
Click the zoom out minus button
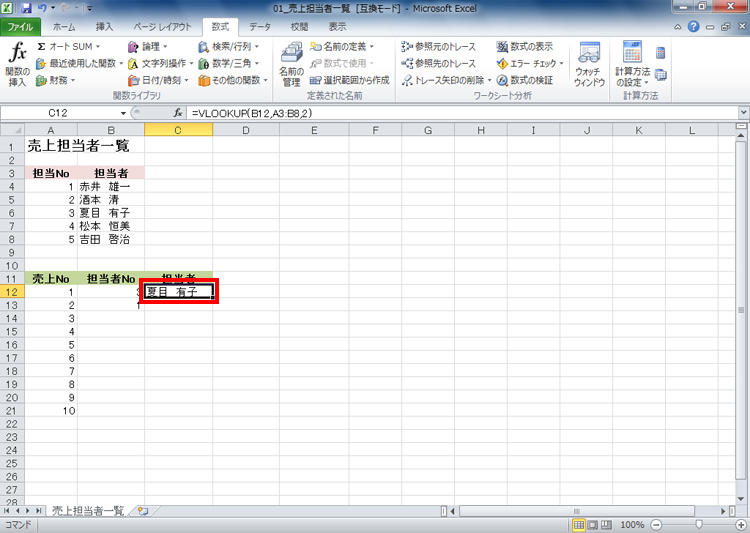[x=657, y=525]
